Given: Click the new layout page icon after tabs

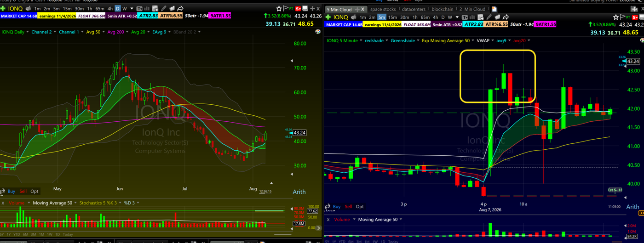Looking at the screenshot, I should tap(494, 9).
